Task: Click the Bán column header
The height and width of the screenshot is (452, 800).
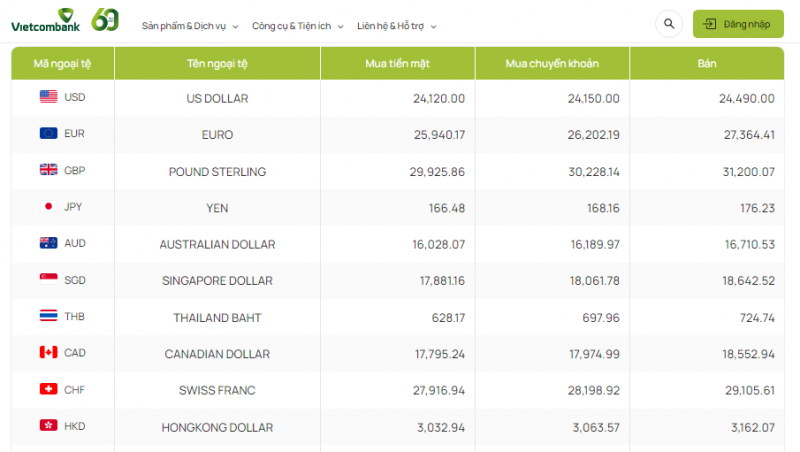Action: coord(707,63)
